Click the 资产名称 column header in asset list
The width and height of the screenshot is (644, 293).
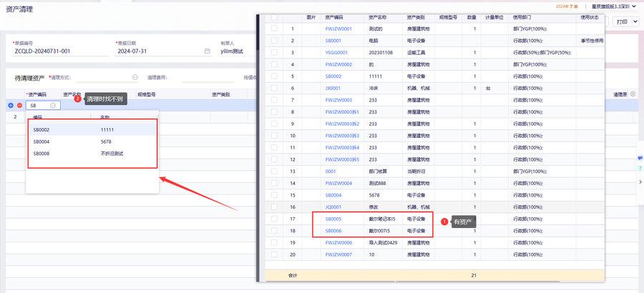377,18
